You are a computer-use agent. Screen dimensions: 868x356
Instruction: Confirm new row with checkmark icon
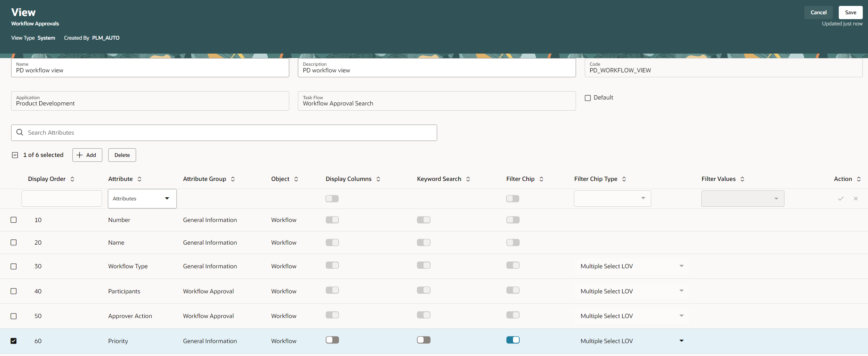click(x=841, y=199)
